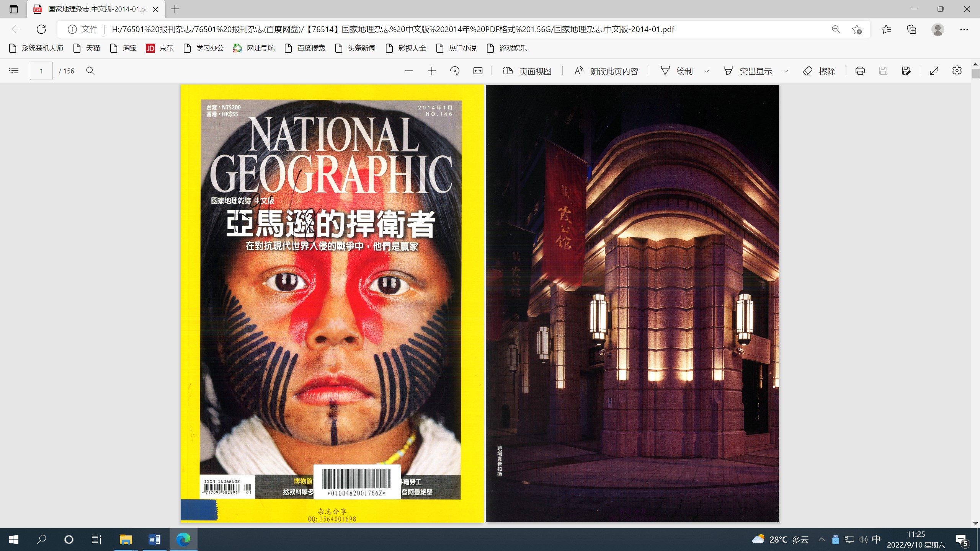The width and height of the screenshot is (980, 551).
Task: Expand the 突出显示 highlight color dropdown
Action: pos(786,71)
